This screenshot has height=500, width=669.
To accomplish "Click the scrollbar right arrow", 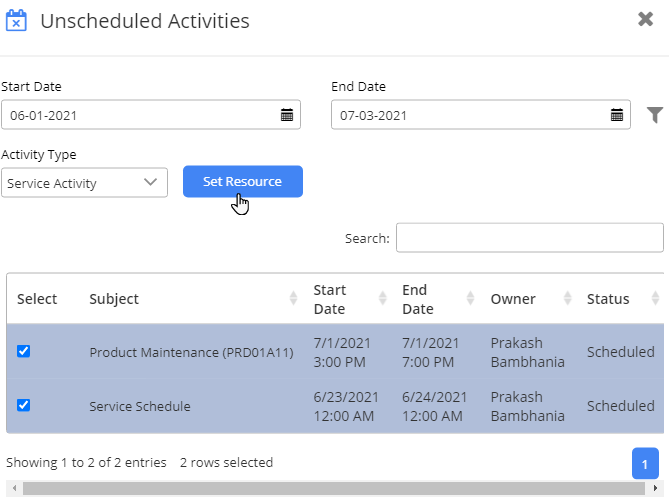I will click(655, 489).
